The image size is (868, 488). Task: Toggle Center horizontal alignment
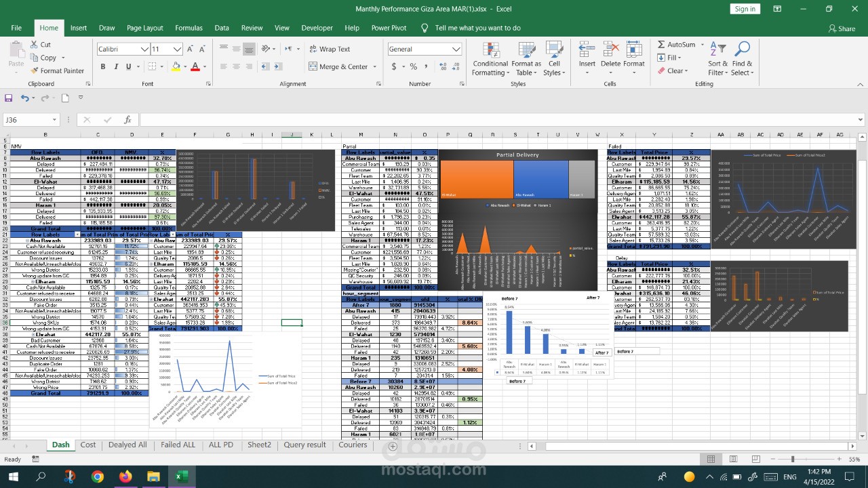coord(236,66)
